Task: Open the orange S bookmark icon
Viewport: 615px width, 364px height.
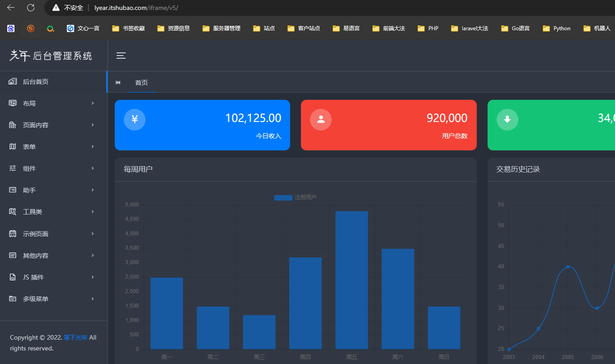Action: pyautogui.click(x=31, y=28)
